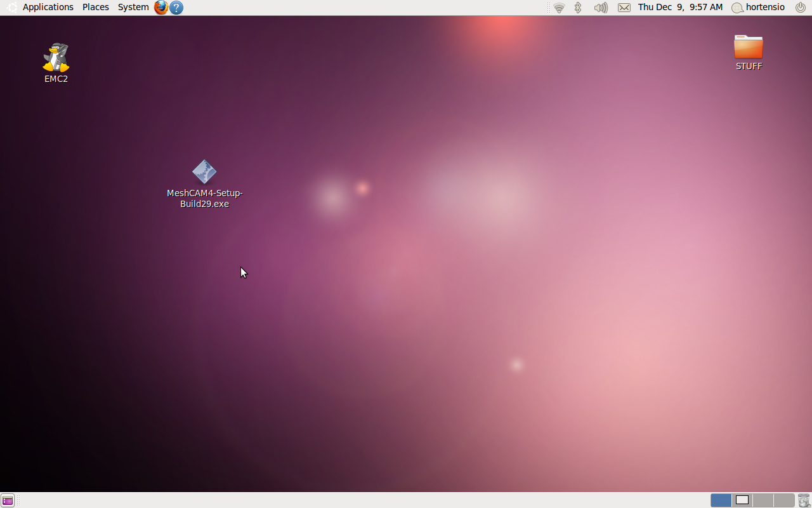Open the System menu
Image resolution: width=812 pixels, height=508 pixels.
[133, 7]
